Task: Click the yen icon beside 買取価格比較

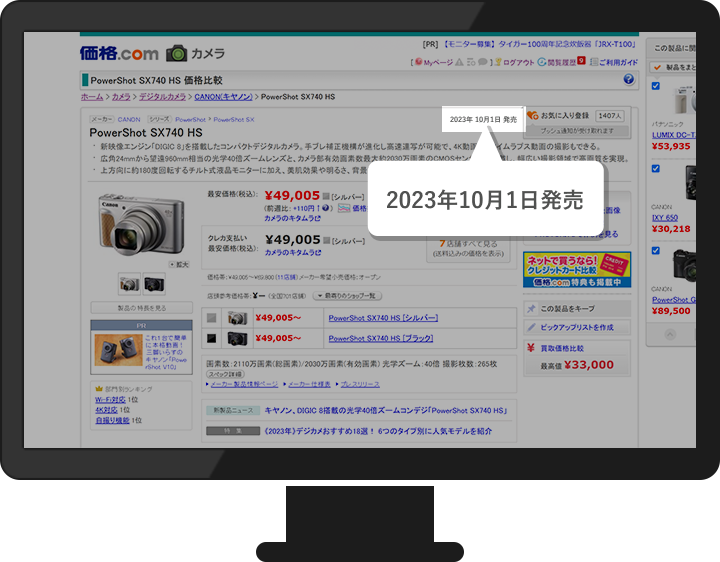Action: [531, 348]
